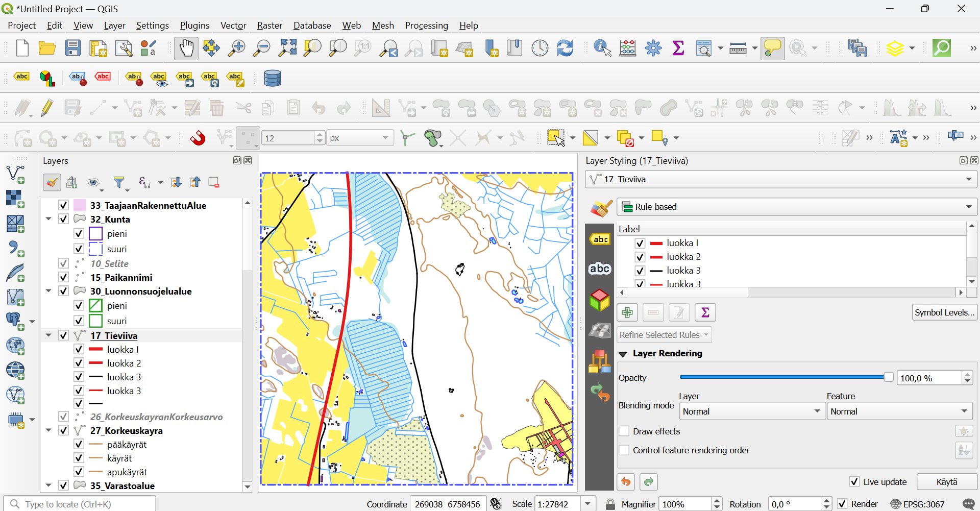Image resolution: width=980 pixels, height=511 pixels.
Task: Toggle pääkäyrät rule visibility
Action: tap(79, 444)
